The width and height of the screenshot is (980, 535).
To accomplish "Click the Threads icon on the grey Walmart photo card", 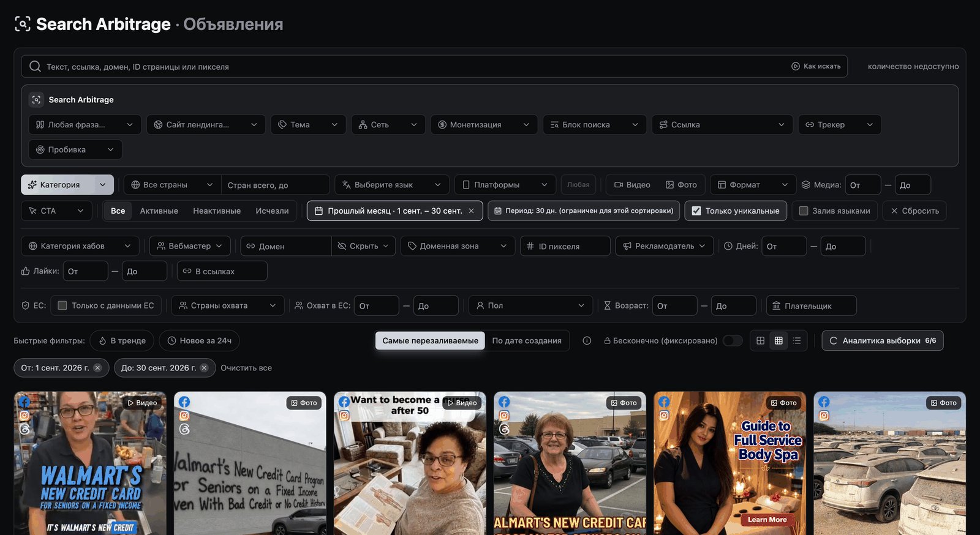I will point(184,429).
